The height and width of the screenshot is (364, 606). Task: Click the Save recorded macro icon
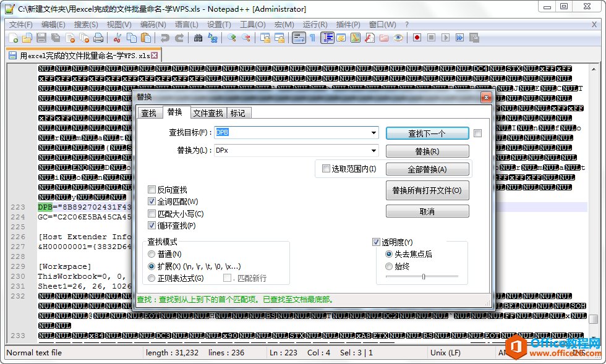474,38
